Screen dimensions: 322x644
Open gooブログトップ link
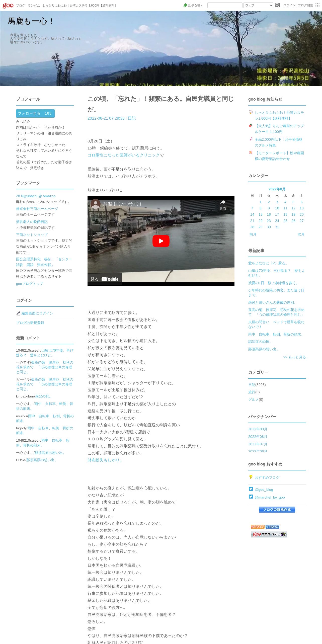pos(30,284)
